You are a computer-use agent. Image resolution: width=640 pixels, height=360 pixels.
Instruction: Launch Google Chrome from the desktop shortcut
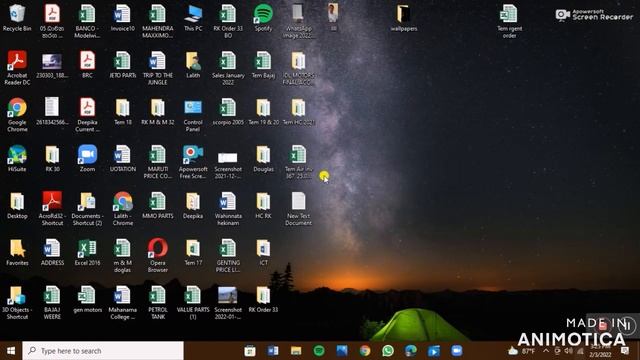[17, 115]
